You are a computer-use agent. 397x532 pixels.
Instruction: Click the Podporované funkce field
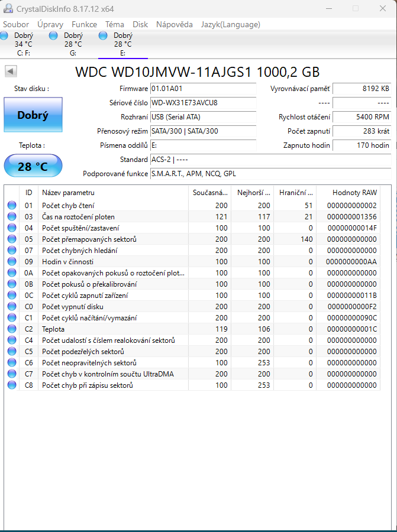(x=270, y=174)
